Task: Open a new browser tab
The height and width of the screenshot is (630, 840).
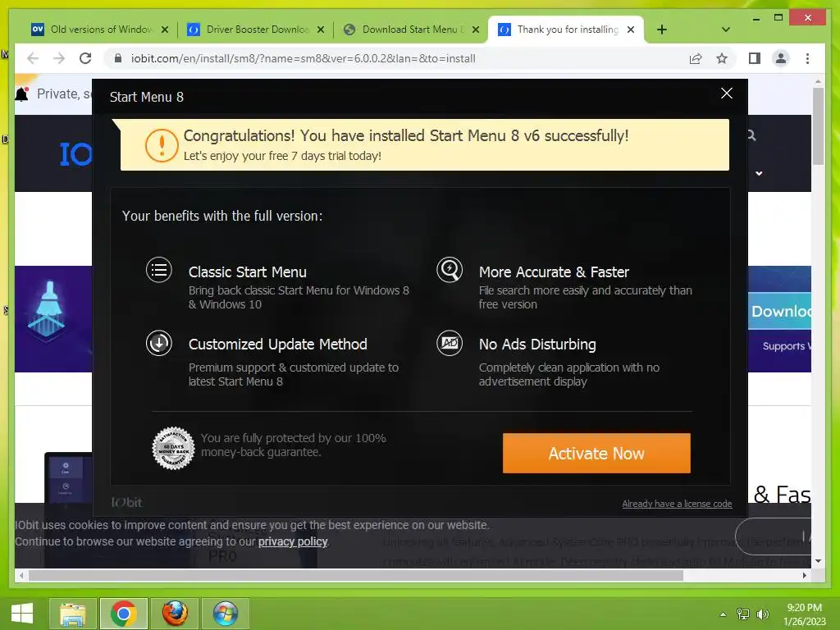Action: (662, 30)
